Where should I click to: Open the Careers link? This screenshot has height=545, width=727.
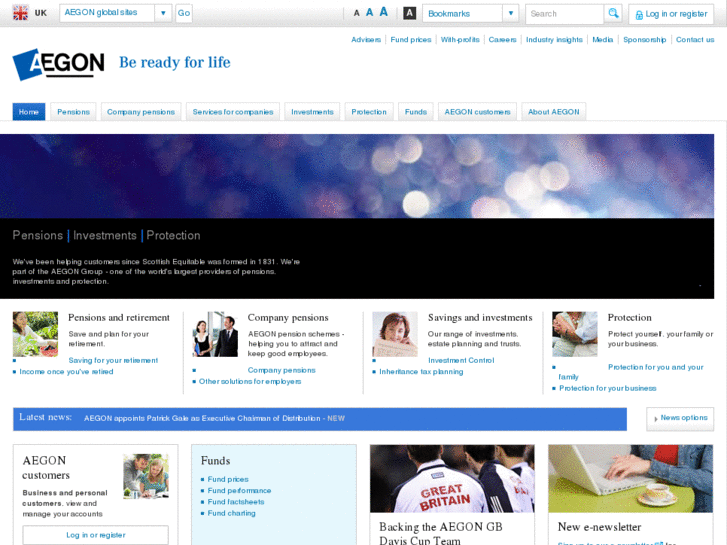pyautogui.click(x=503, y=40)
